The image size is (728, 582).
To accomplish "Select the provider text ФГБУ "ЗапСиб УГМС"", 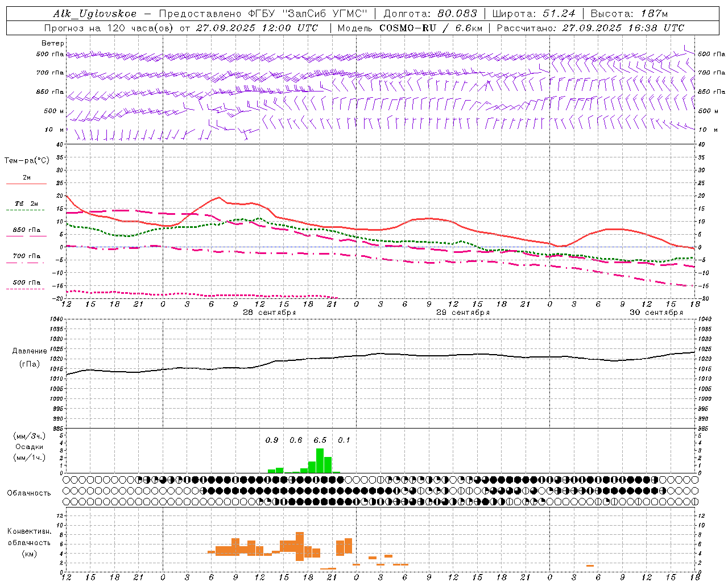I will (308, 14).
